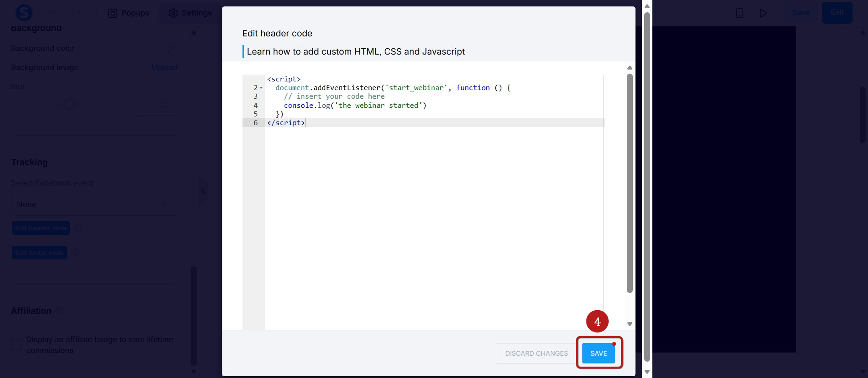This screenshot has height=378, width=868.
Task: Click the modal's outer scrollbar thumb
Action: click(647, 186)
